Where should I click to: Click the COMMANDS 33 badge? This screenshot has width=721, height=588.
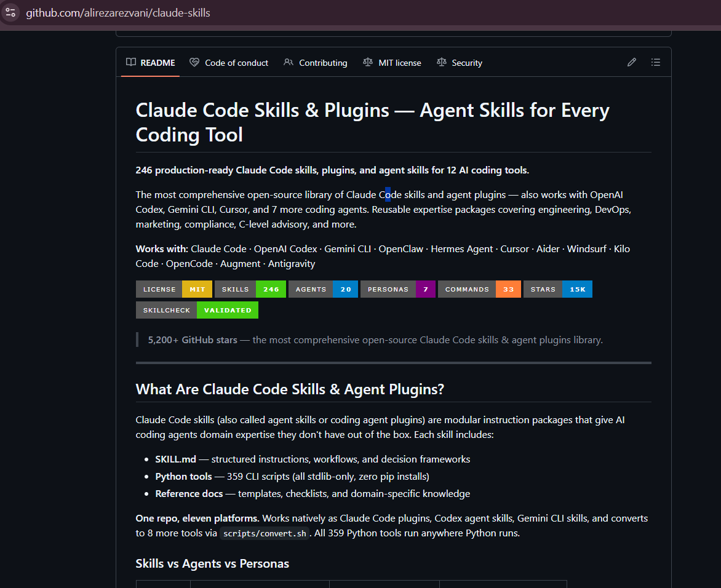coord(480,289)
